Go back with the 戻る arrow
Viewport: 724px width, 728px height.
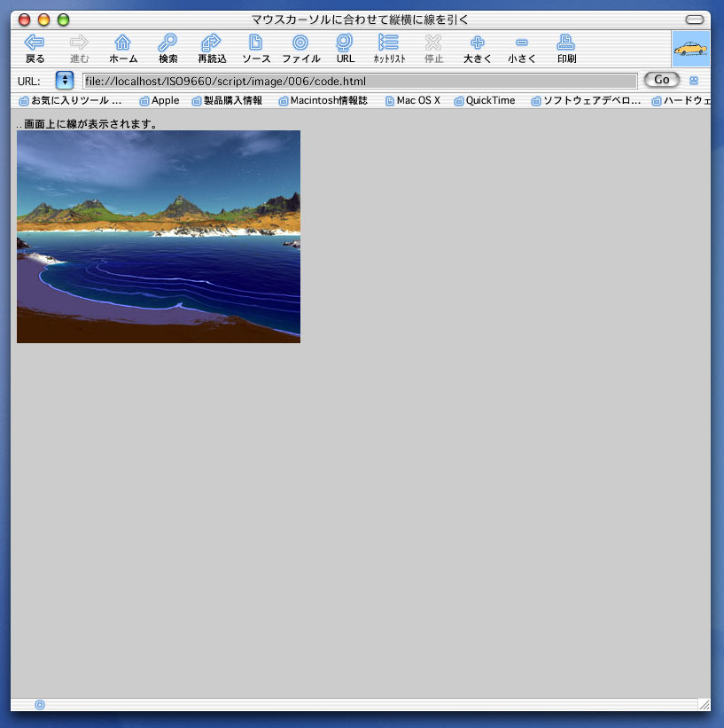(35, 48)
